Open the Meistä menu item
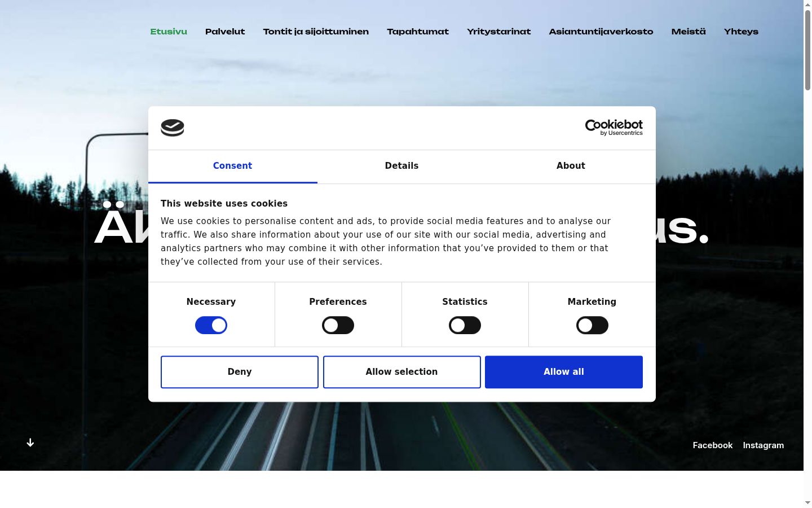812x508 pixels. click(x=689, y=32)
